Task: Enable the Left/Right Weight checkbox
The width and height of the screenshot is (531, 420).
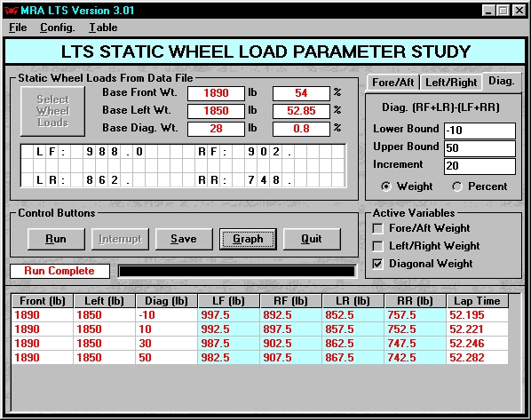Action: [377, 246]
